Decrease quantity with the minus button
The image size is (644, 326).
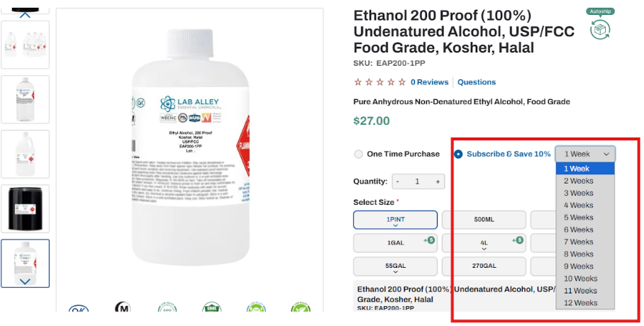397,181
